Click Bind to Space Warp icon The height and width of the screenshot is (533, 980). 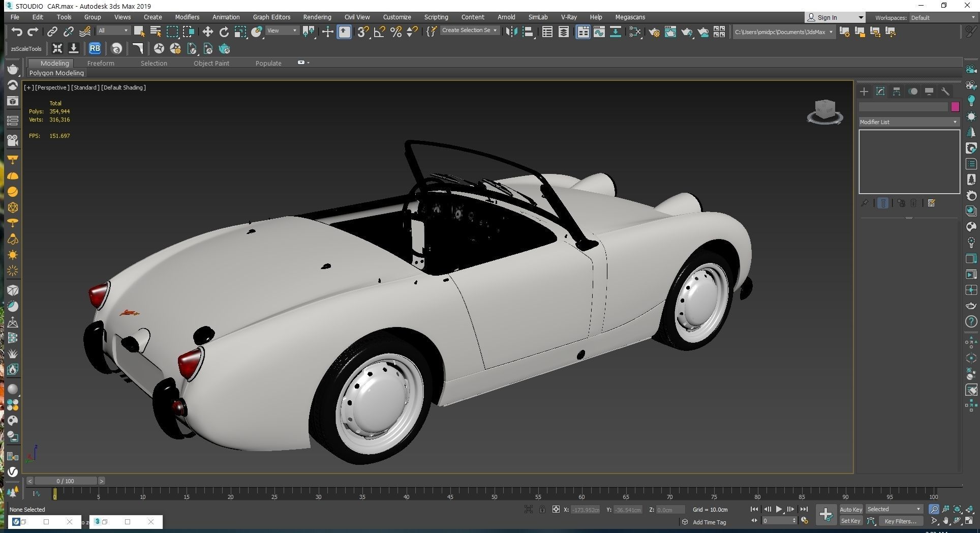85,32
